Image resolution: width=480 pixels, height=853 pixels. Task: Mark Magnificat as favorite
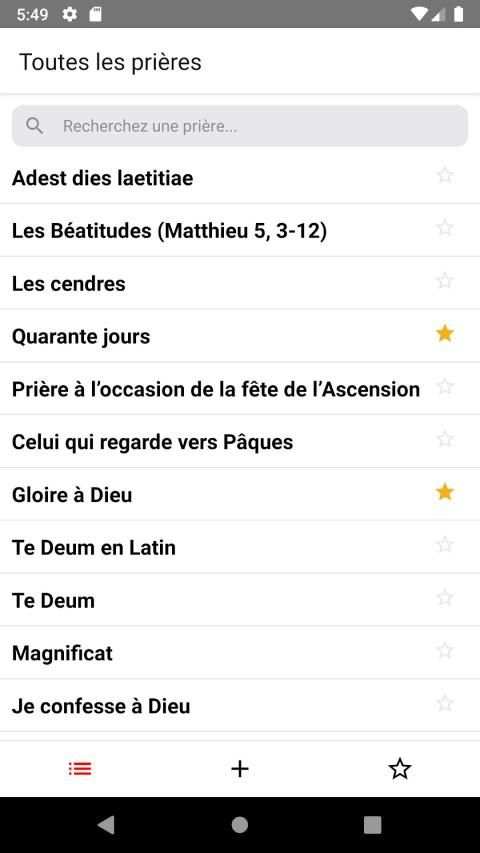pyautogui.click(x=445, y=651)
